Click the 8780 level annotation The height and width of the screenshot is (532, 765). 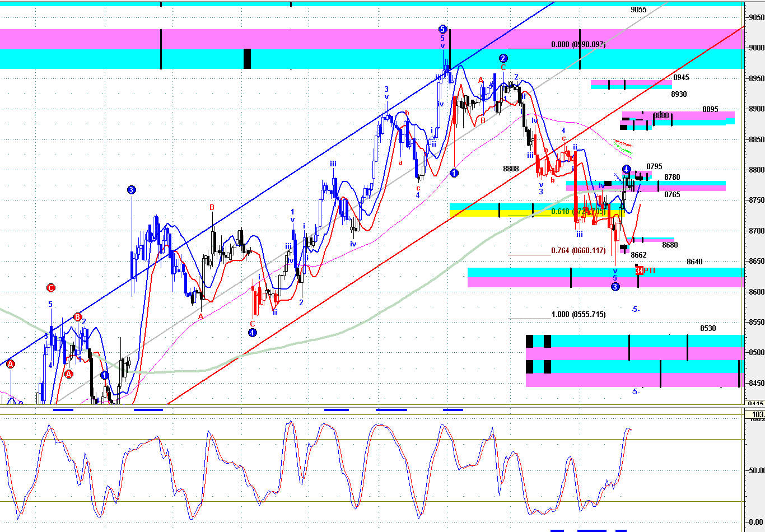tap(672, 178)
